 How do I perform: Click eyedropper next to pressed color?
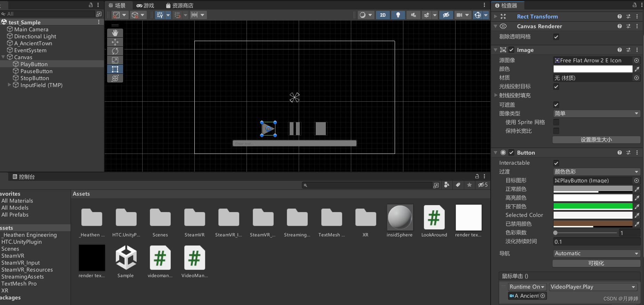pyautogui.click(x=637, y=206)
